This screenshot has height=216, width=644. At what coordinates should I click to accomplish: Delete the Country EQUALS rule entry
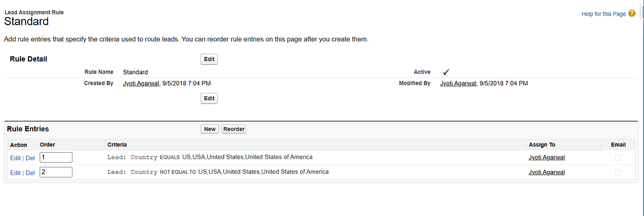(x=30, y=158)
